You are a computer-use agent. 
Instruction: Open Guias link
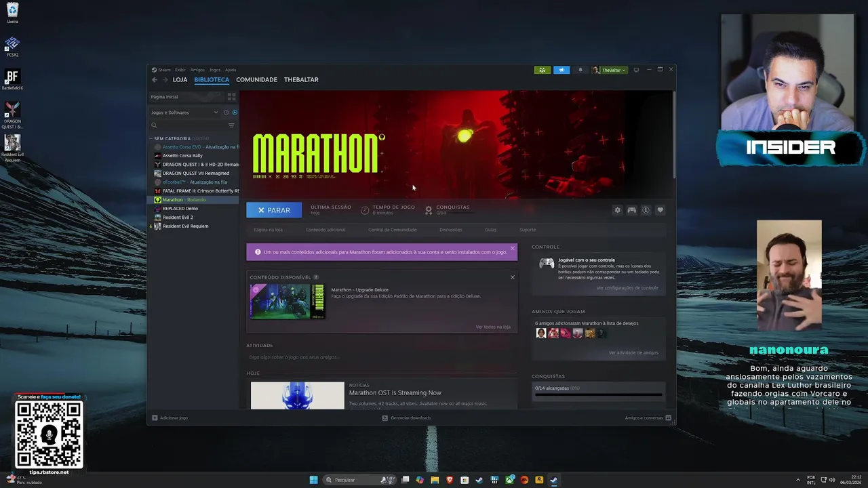490,230
